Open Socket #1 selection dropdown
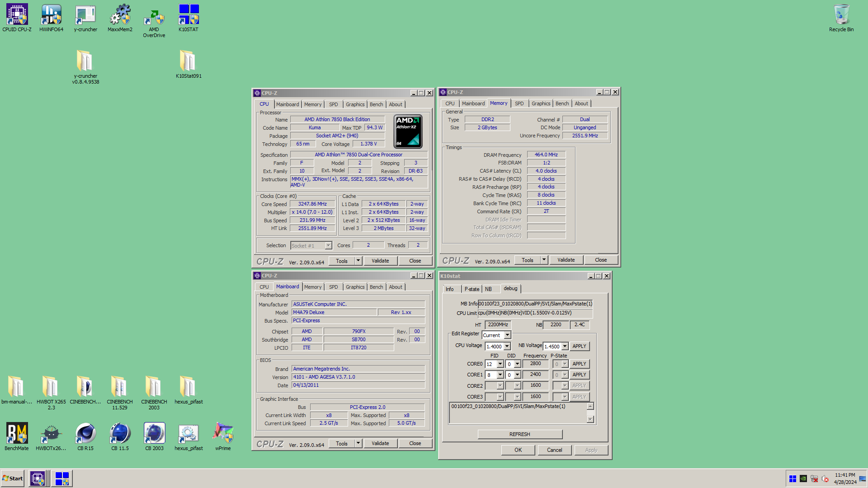The width and height of the screenshot is (868, 488). 328,245
